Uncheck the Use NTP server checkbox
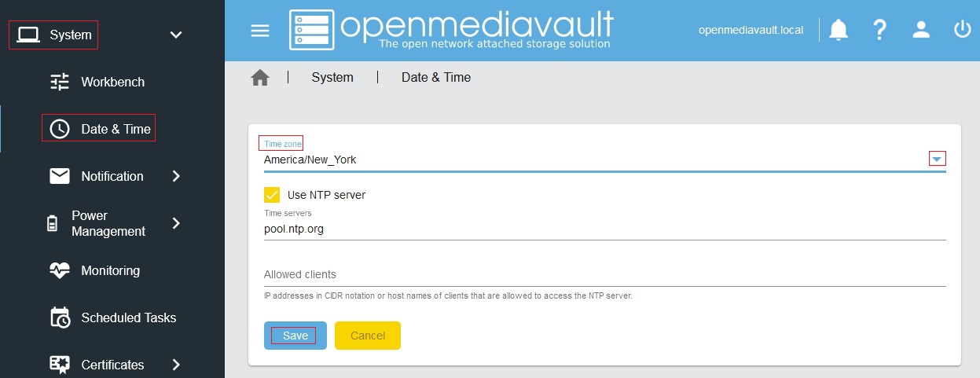Viewport: 980px width, 378px height. click(272, 195)
